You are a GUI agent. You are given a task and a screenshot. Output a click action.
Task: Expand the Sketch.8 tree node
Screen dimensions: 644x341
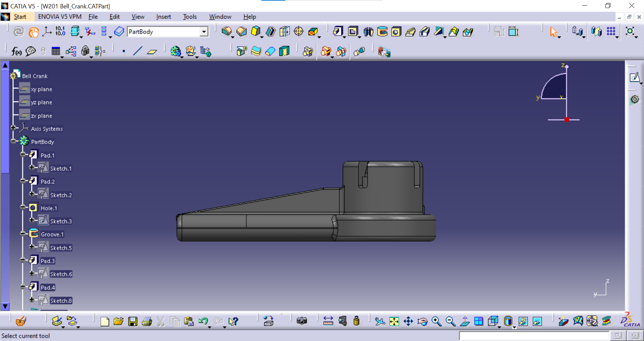(x=32, y=299)
